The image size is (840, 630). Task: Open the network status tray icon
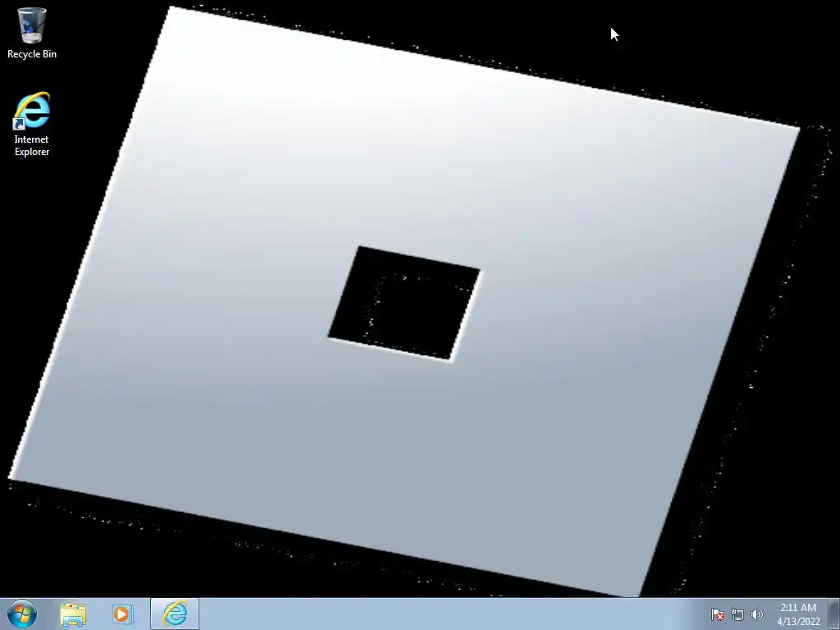pos(737,614)
